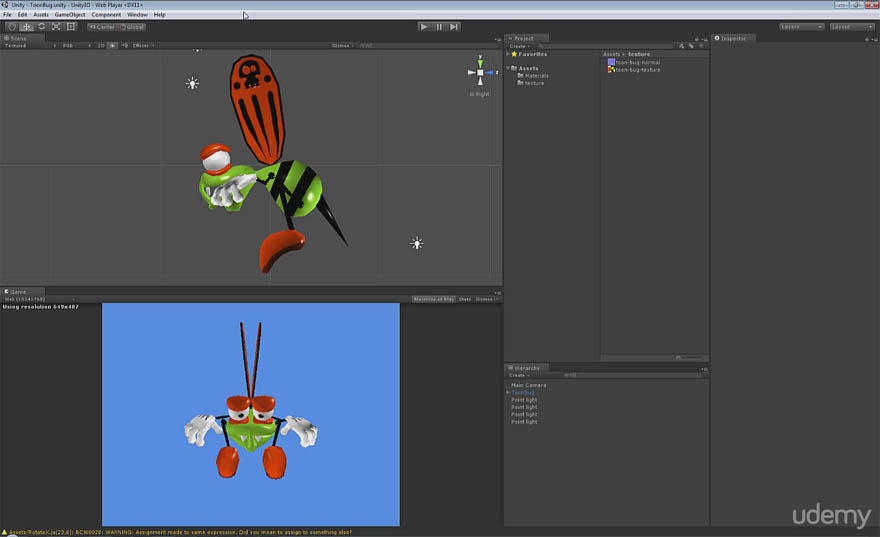Open the Layers dropdown

(x=801, y=27)
